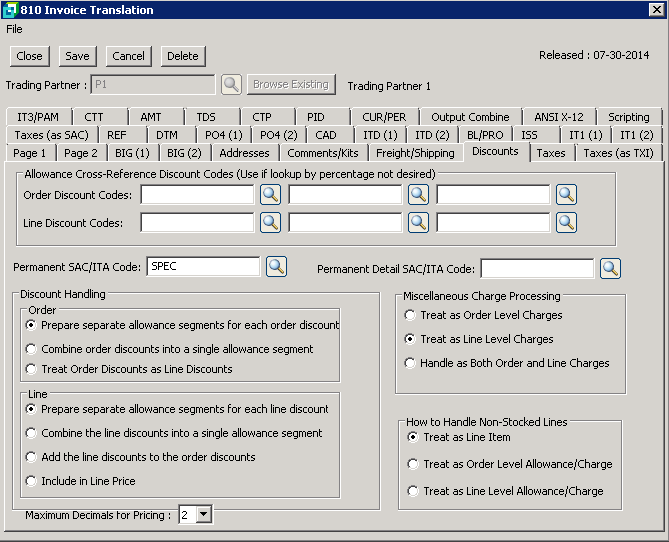Click lookup icon beside second Order Discount Code
Image resolution: width=669 pixels, height=542 pixels.
click(x=418, y=195)
